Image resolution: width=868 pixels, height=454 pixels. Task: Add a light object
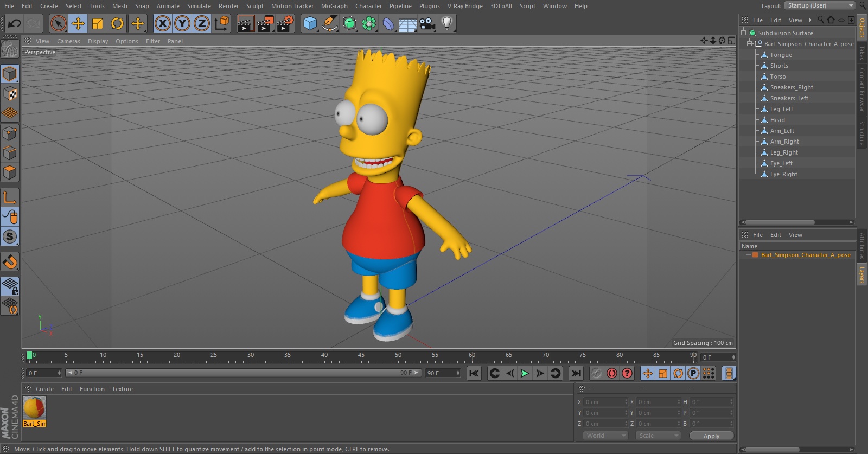tap(447, 23)
